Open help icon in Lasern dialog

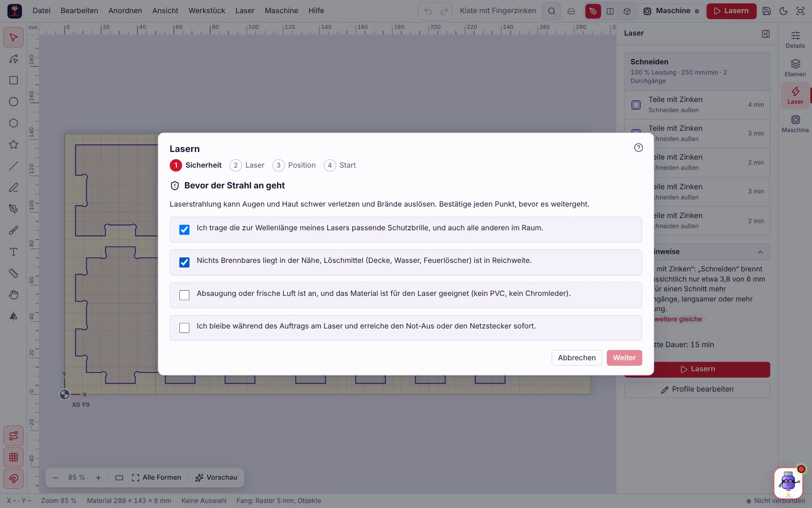(639, 148)
